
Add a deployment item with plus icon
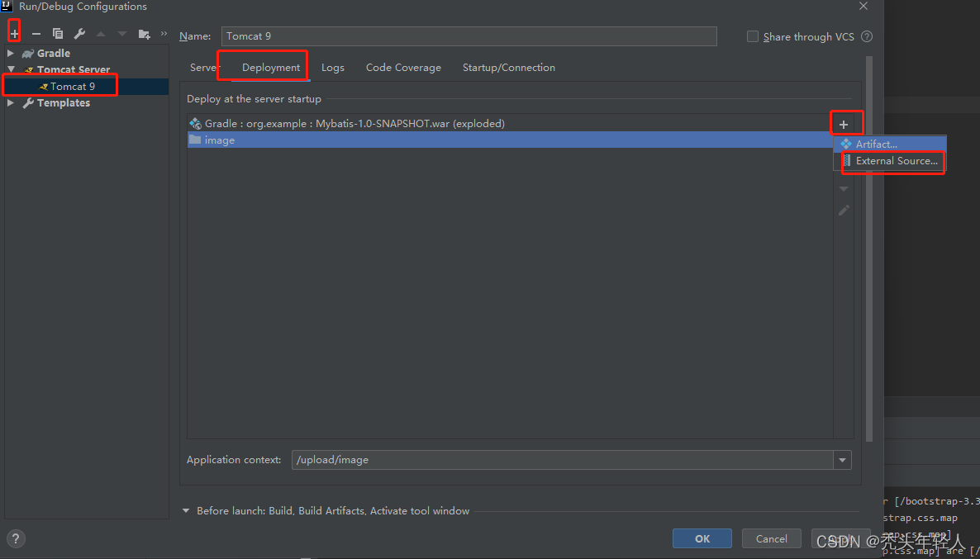(x=844, y=125)
